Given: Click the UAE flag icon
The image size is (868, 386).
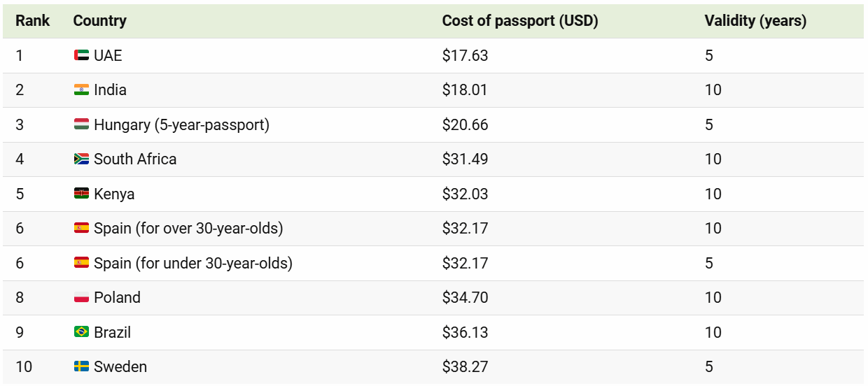Looking at the screenshot, I should [x=81, y=55].
